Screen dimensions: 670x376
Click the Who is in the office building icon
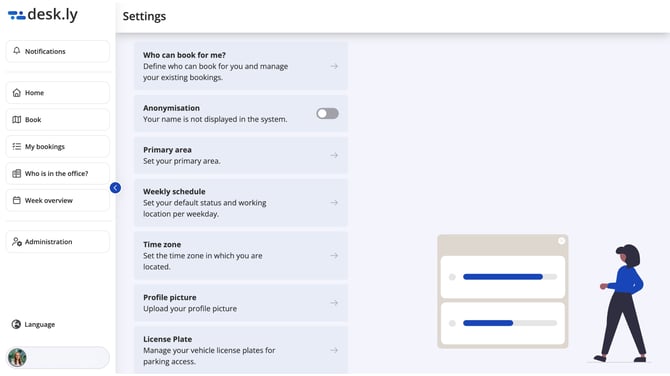(17, 173)
